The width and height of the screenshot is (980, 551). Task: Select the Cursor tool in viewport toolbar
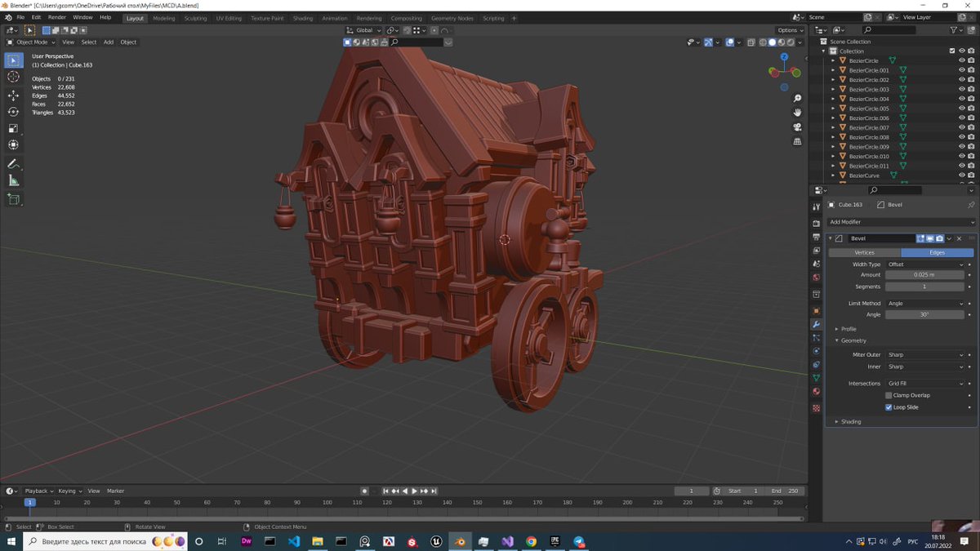pos(14,77)
